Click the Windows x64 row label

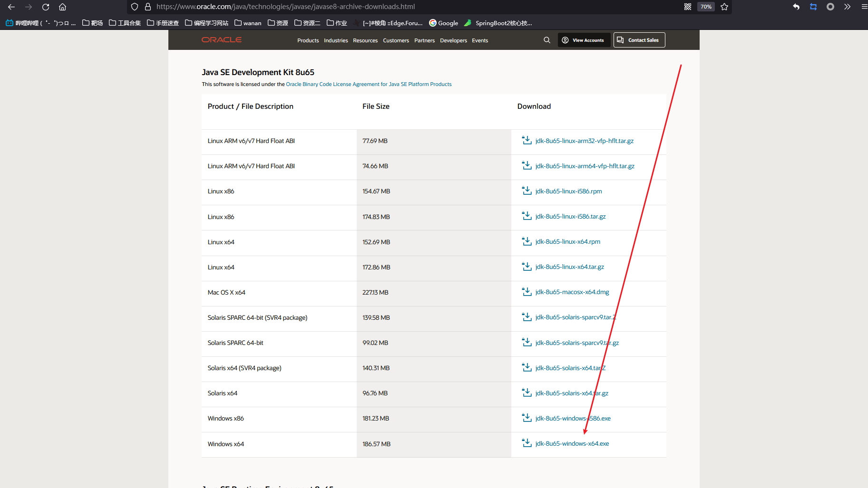pyautogui.click(x=225, y=444)
